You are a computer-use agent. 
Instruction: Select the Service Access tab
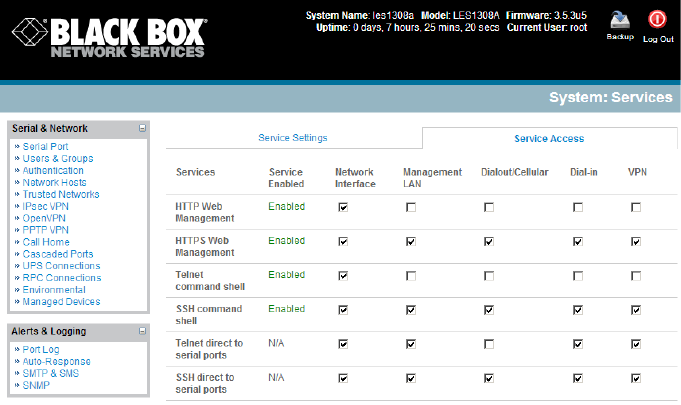(x=549, y=138)
